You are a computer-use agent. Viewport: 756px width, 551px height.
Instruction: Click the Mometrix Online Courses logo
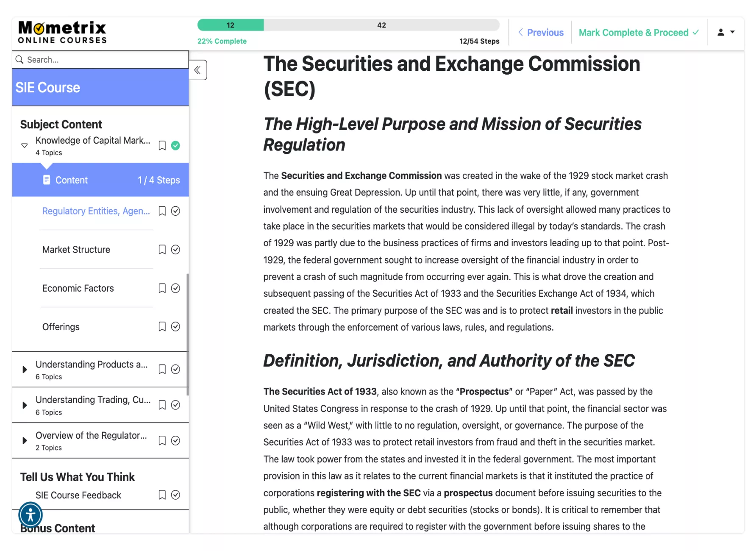click(62, 33)
